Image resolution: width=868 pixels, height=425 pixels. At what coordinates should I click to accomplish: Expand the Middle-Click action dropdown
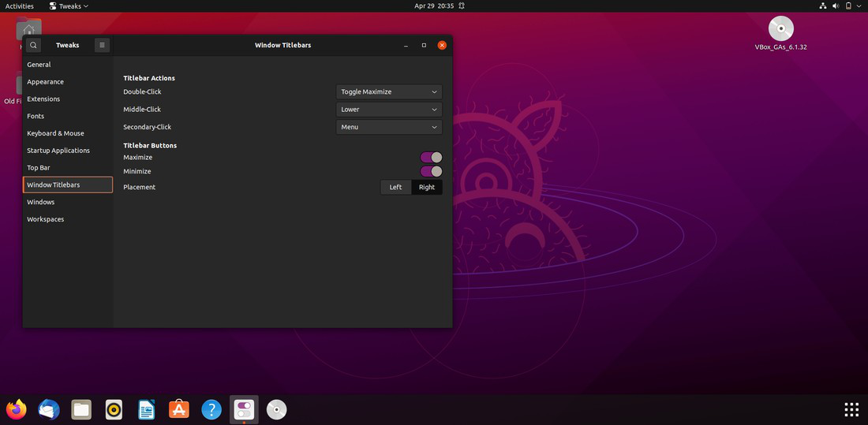pos(389,110)
